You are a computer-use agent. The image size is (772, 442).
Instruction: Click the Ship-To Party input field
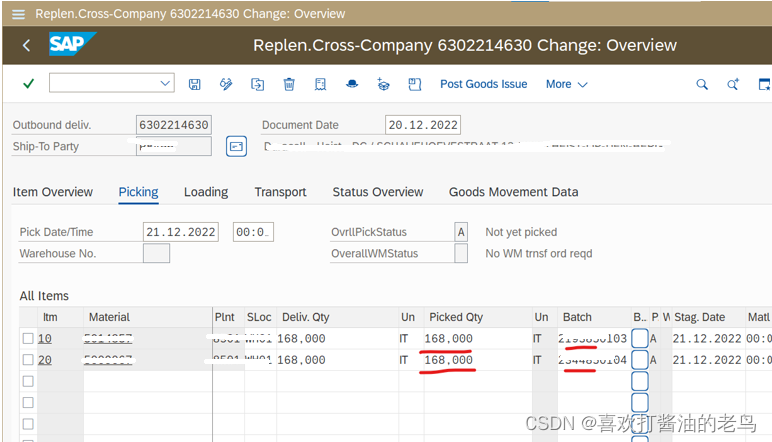click(174, 146)
